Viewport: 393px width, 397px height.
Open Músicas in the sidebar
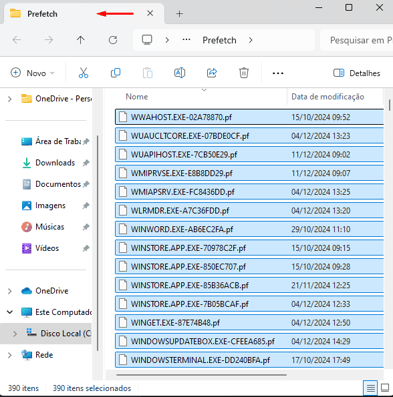click(x=50, y=227)
